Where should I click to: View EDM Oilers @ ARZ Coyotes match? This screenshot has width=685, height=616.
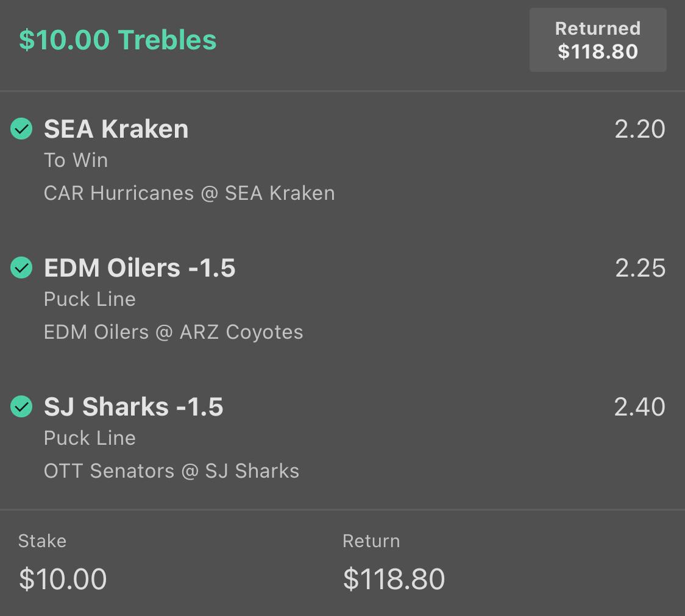click(174, 332)
